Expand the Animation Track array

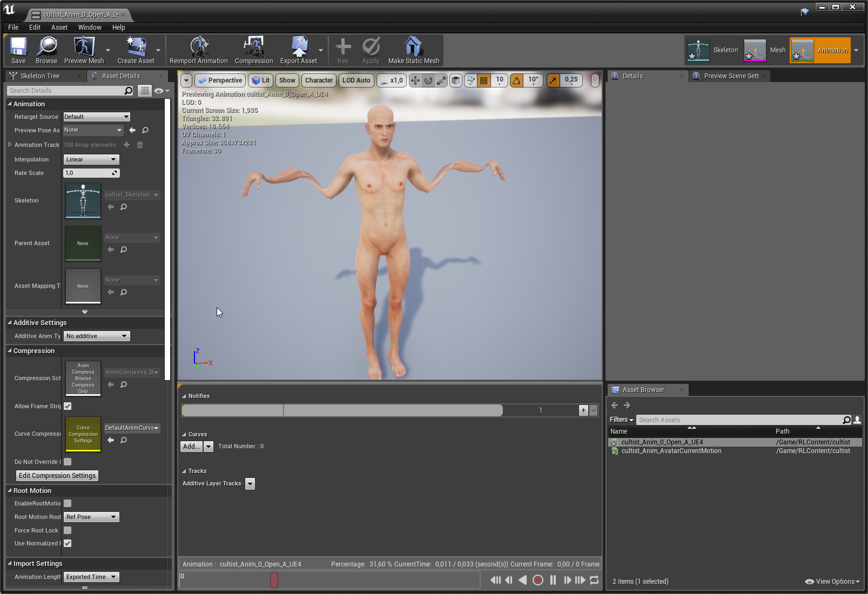(x=10, y=145)
